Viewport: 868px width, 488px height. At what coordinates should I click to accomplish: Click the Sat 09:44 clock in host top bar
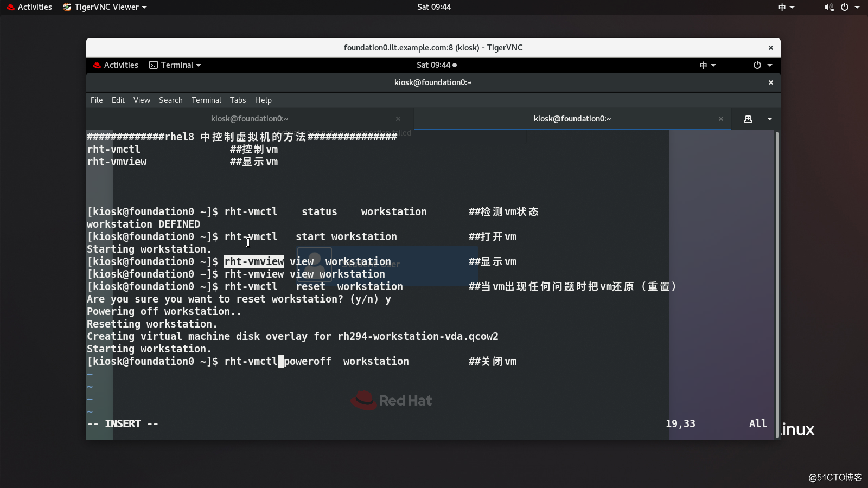(433, 7)
